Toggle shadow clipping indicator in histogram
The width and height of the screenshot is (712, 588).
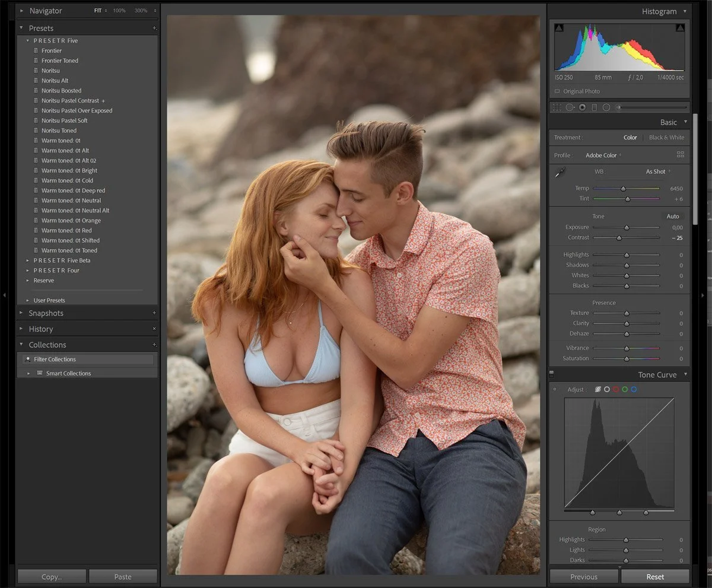[559, 28]
